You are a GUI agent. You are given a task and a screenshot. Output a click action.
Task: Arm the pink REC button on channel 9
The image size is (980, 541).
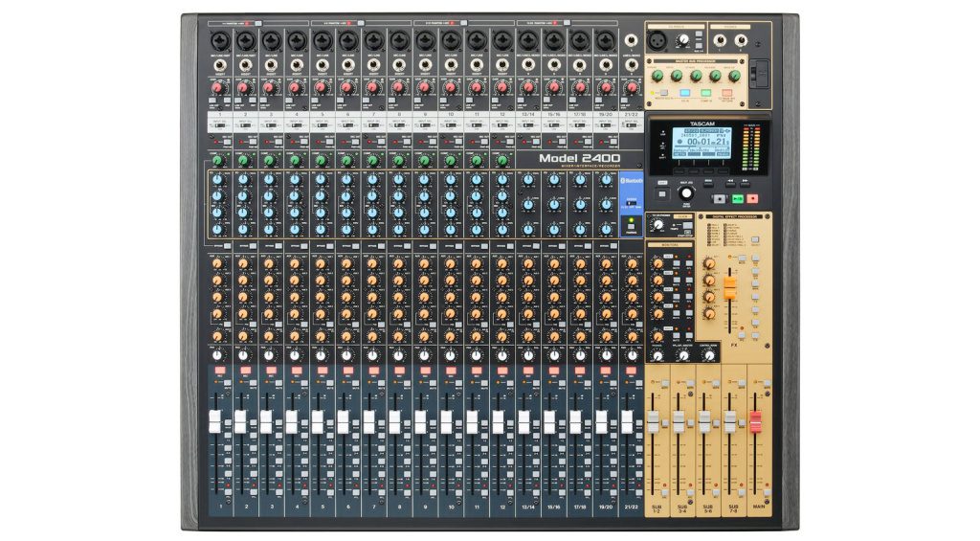[425, 371]
